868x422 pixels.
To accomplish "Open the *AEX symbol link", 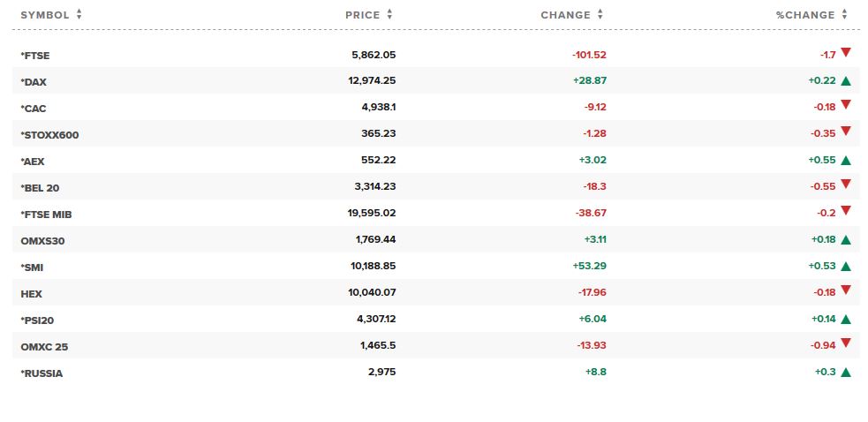I will point(33,162).
